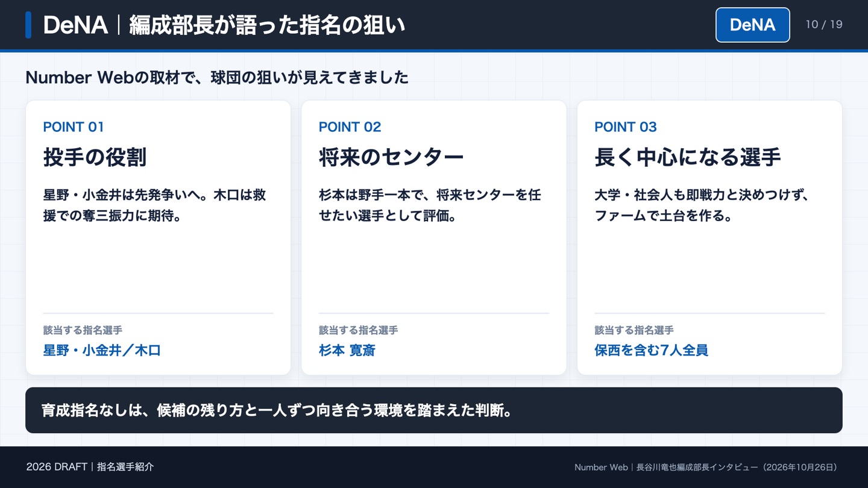868x488 pixels.
Task: Click the text 保西を含む7人全員
Action: [651, 350]
